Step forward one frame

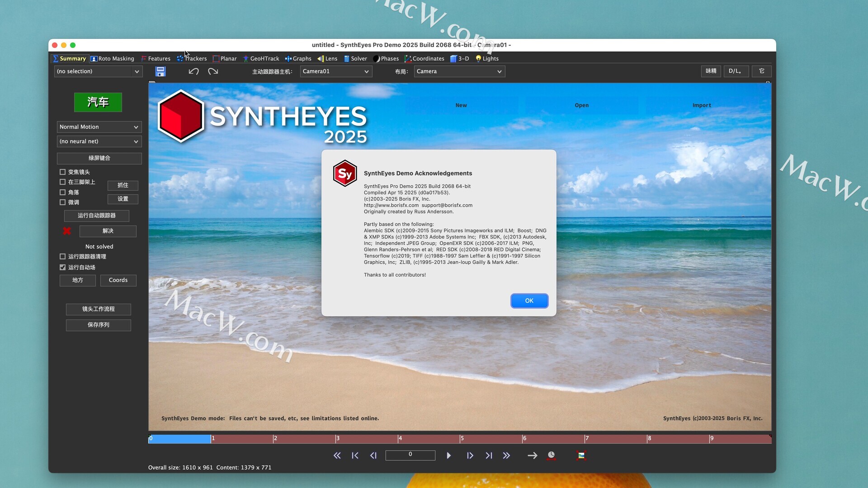(x=470, y=455)
